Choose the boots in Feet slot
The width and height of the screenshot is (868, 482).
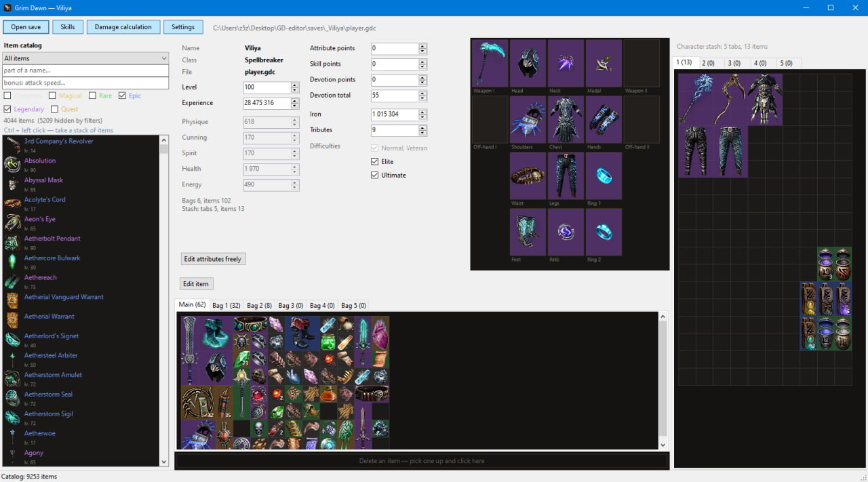coord(528,232)
